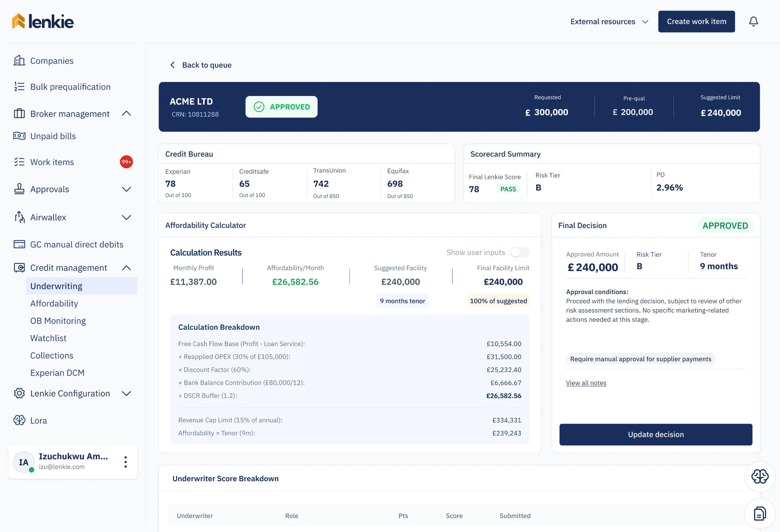Screen dimensions: 780x532
Task: Click the Approvals stamp icon
Action: point(19,189)
